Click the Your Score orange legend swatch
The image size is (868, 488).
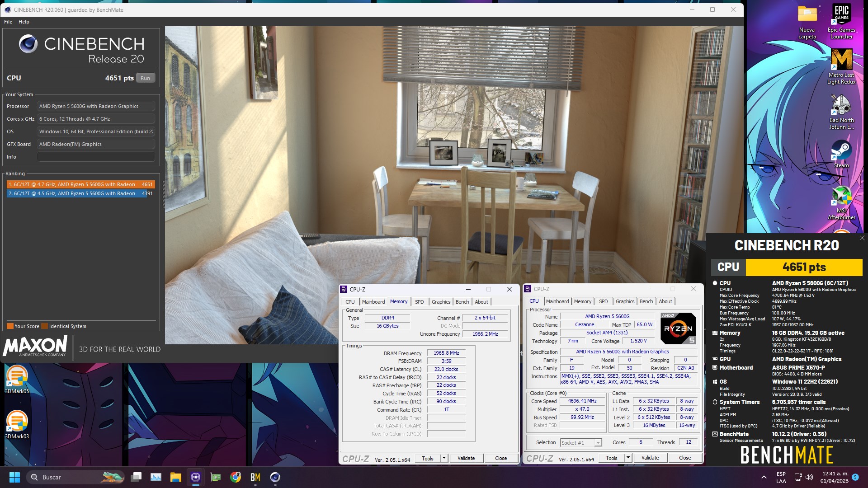pos(10,326)
